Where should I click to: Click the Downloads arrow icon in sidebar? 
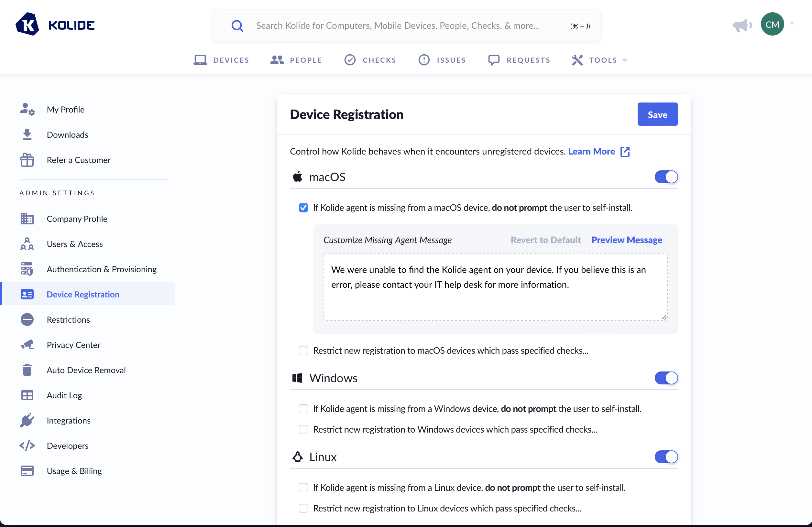pyautogui.click(x=27, y=134)
